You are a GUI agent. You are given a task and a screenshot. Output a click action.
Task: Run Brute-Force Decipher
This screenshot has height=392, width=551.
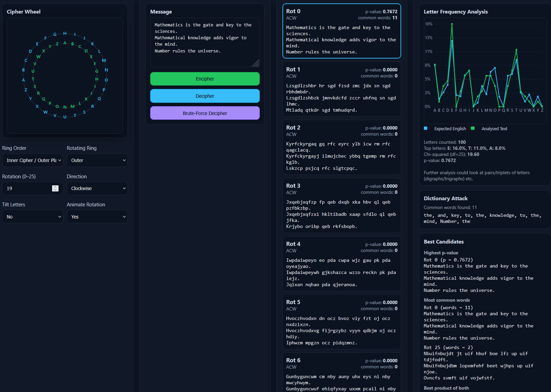pos(205,113)
